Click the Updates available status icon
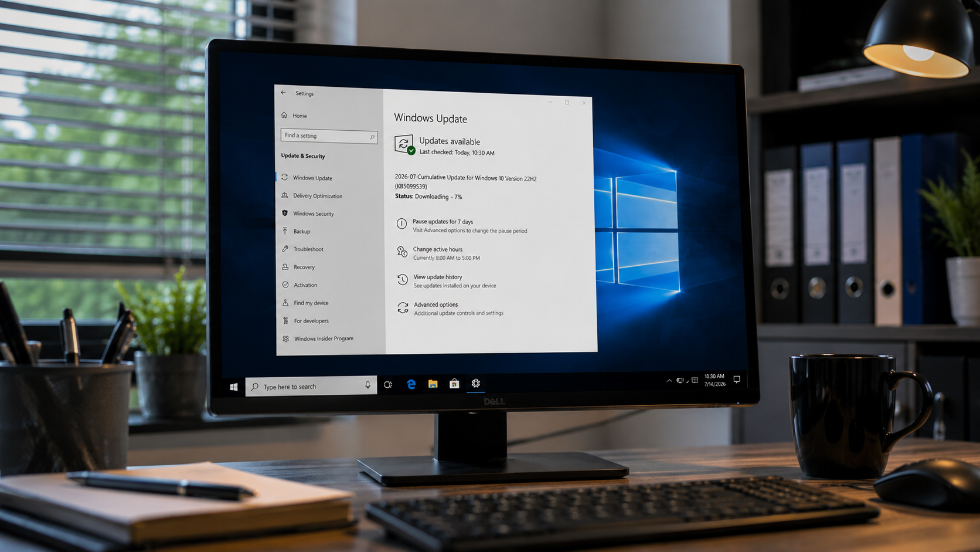 pos(404,145)
